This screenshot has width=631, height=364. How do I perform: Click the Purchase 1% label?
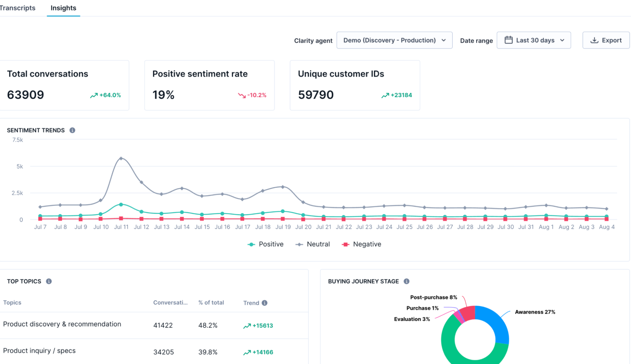click(x=422, y=308)
